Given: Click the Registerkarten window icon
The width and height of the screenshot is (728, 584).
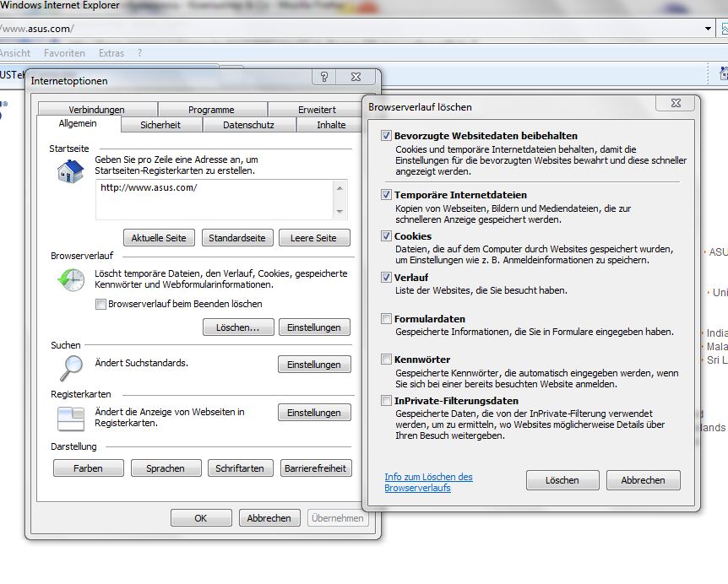Looking at the screenshot, I should point(70,417).
